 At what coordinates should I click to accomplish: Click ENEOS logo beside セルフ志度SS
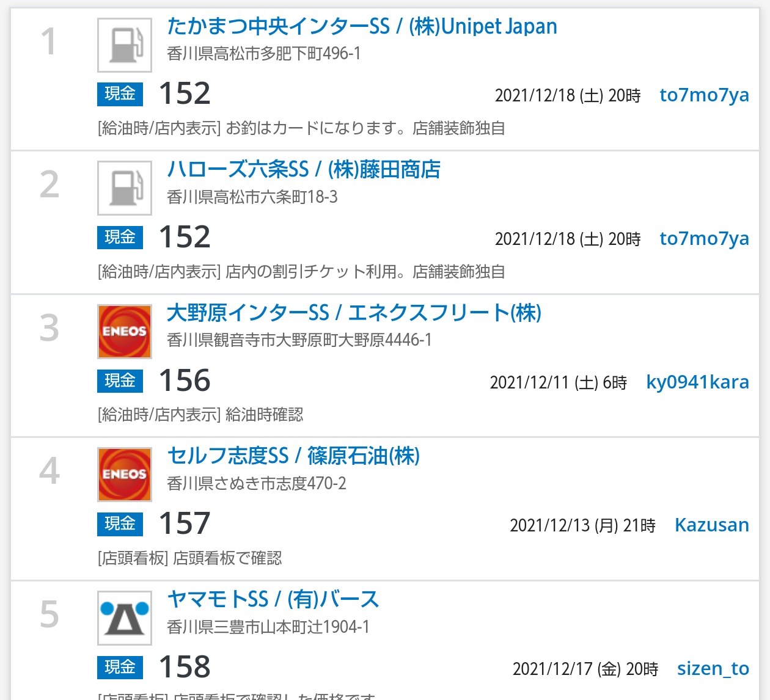click(125, 475)
